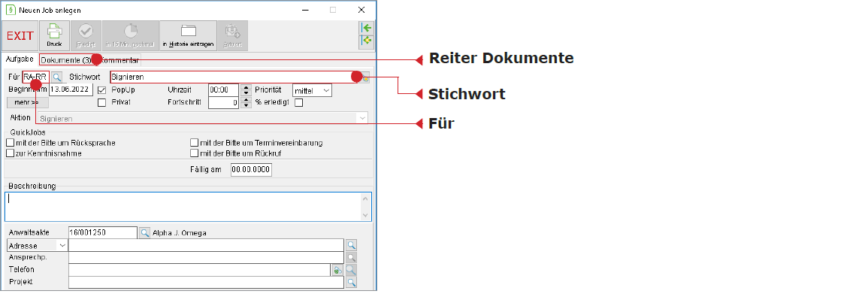Click the Anwaltsakte field 16/001250

point(102,233)
